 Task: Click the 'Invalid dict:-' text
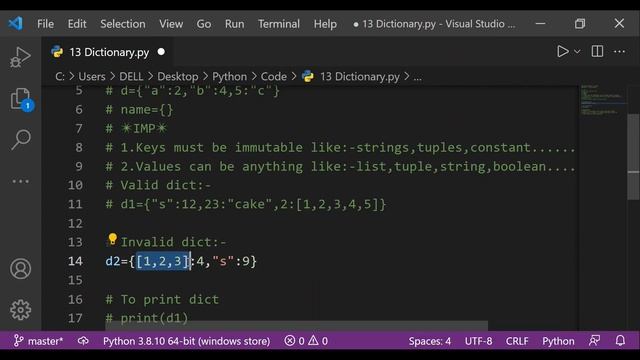coord(173,242)
